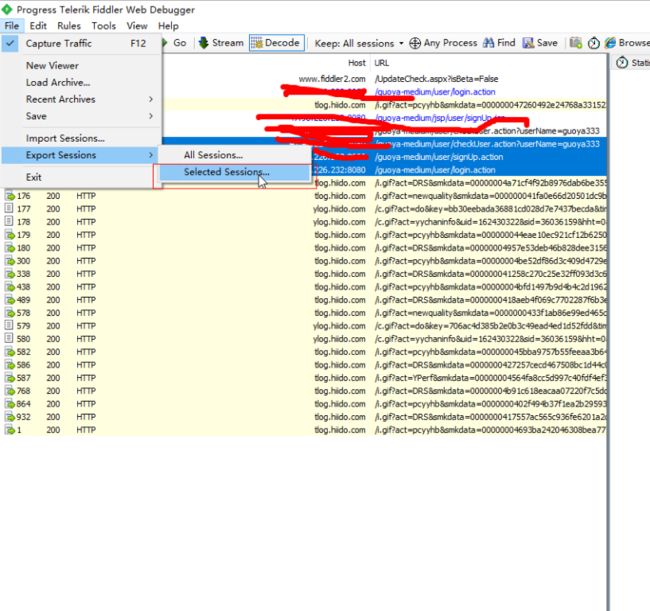Click icon of session row 864

pos(9,404)
